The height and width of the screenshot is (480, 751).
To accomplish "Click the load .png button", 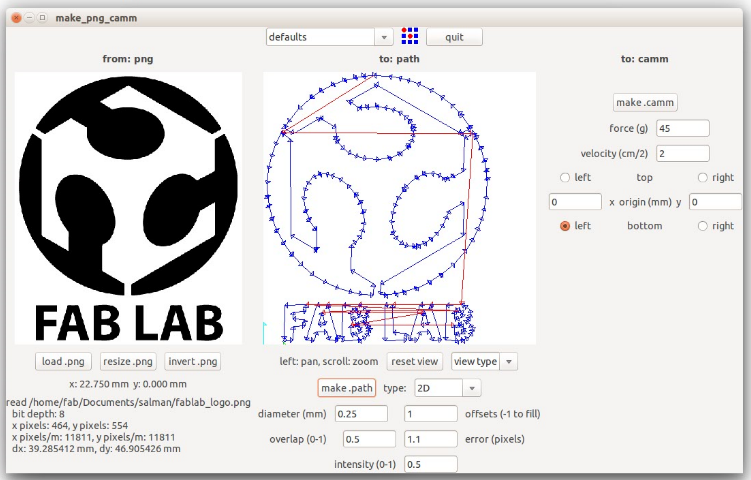I will coord(63,362).
